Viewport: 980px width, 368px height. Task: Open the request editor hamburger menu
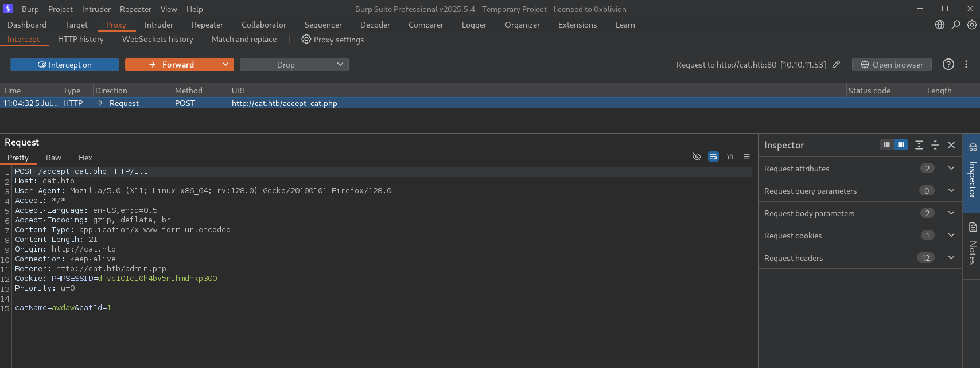click(x=746, y=156)
